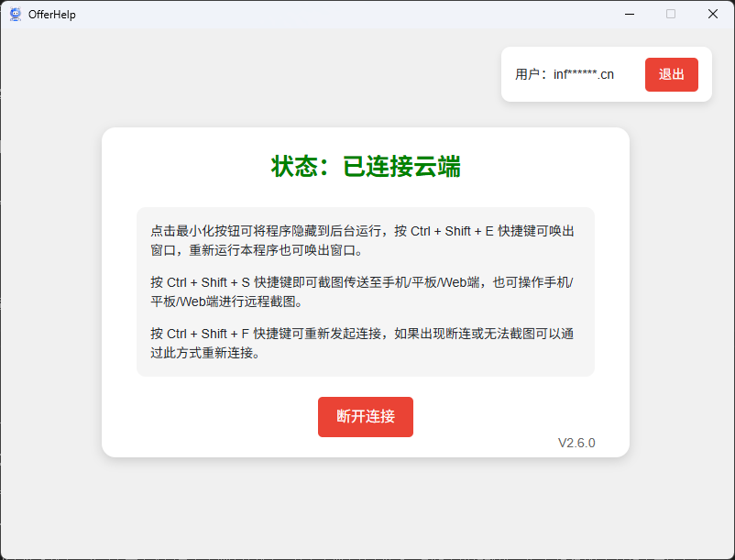Close the OfferHelp window

712,14
